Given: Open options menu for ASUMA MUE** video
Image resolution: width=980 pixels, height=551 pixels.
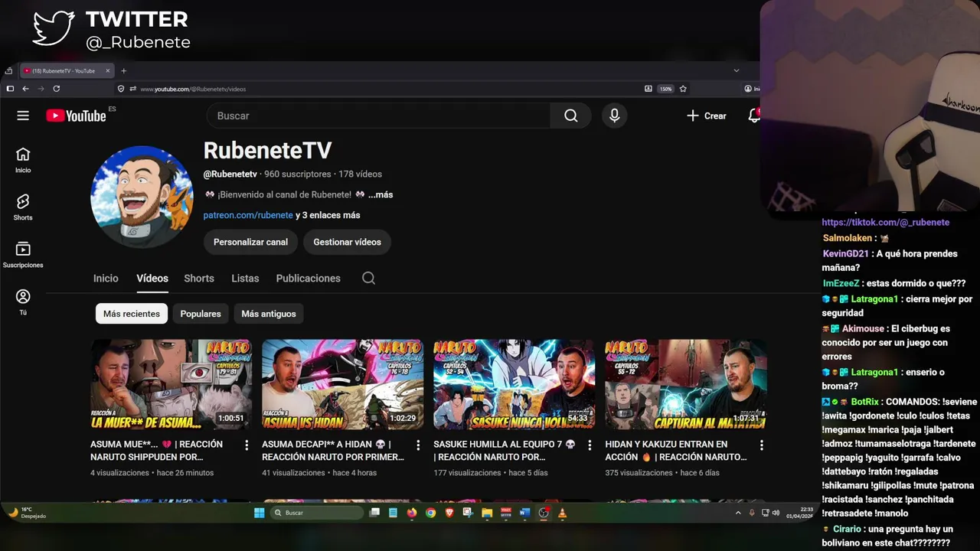Looking at the screenshot, I should tap(247, 445).
